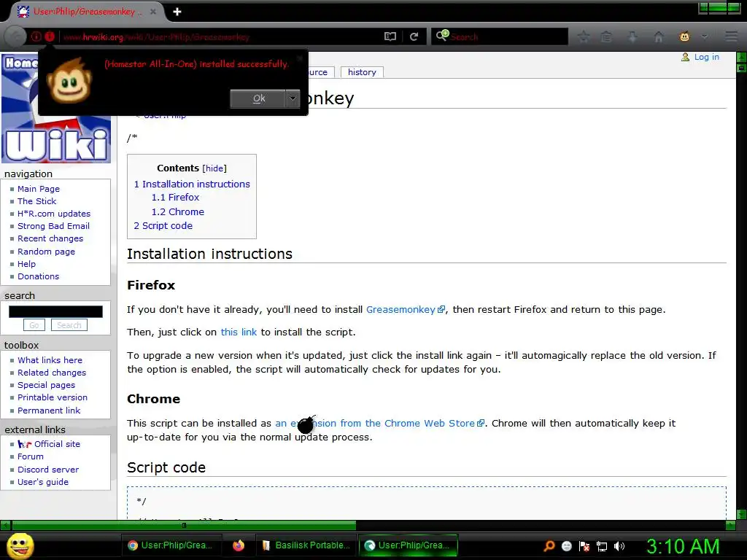Open the Help link in navigation
This screenshot has width=747, height=560.
click(x=27, y=264)
